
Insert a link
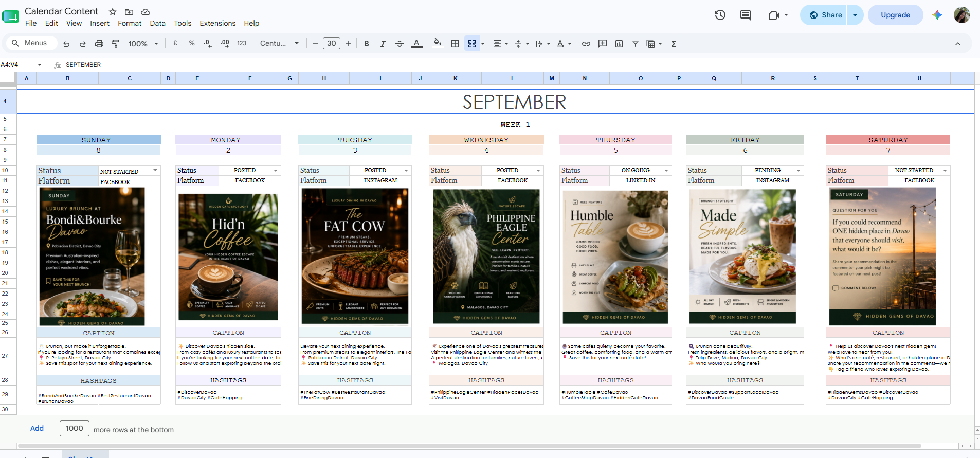586,44
